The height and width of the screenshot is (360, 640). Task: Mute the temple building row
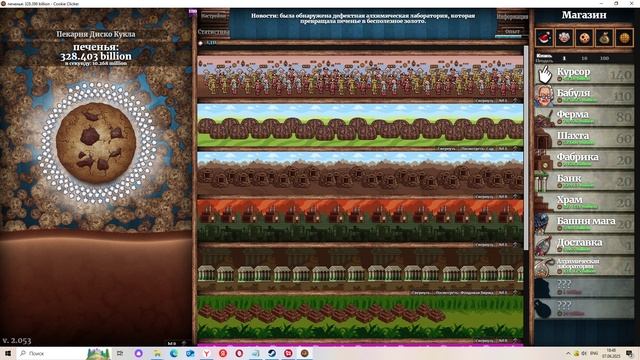pyautogui.click(x=484, y=341)
